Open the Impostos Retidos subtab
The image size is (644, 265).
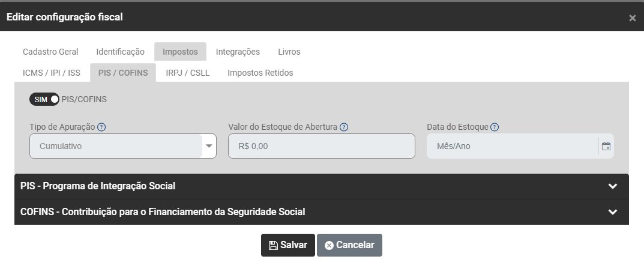click(x=260, y=73)
